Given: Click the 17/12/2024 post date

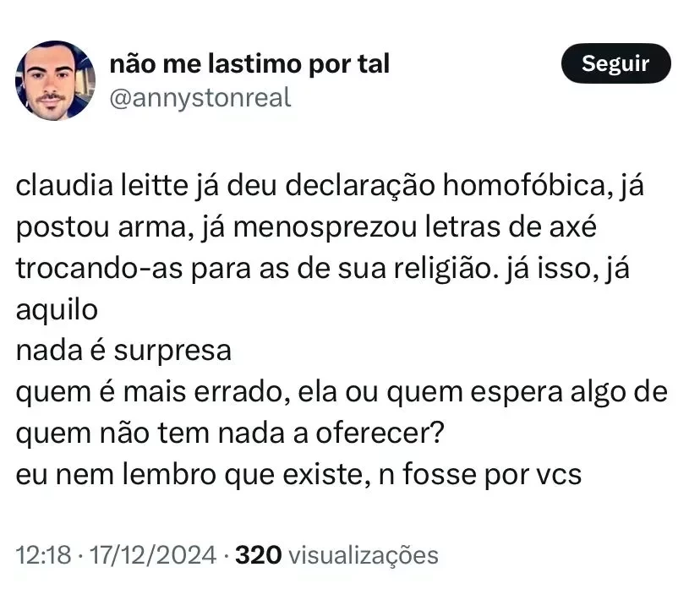Looking at the screenshot, I should 150,555.
